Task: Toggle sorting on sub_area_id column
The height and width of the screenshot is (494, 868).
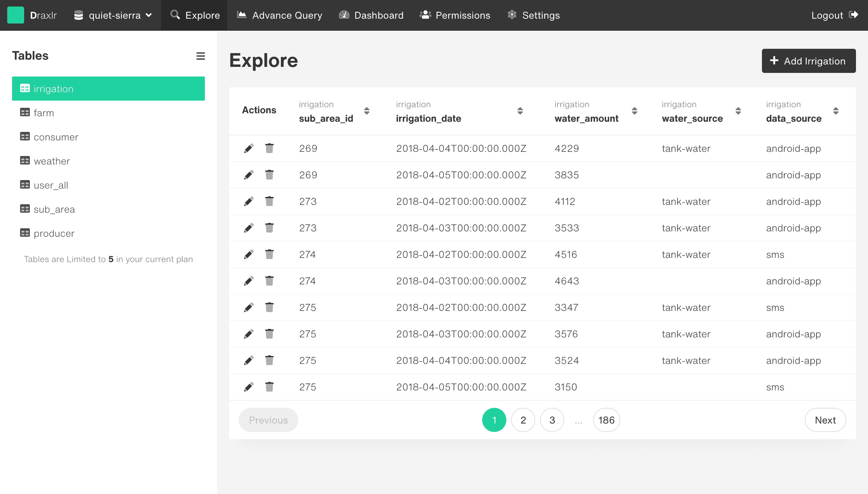Action: (367, 111)
